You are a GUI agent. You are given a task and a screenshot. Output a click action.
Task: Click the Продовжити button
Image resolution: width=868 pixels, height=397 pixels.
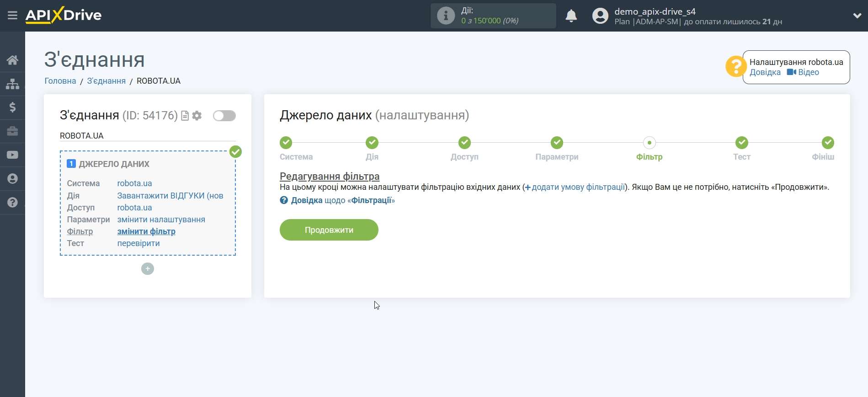[329, 230]
